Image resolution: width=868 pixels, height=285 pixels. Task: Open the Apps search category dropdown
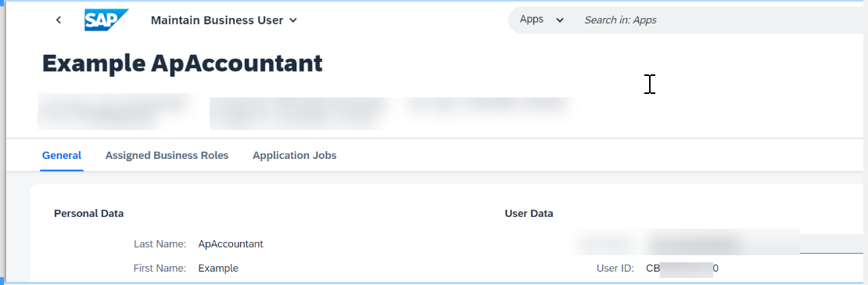pos(541,20)
